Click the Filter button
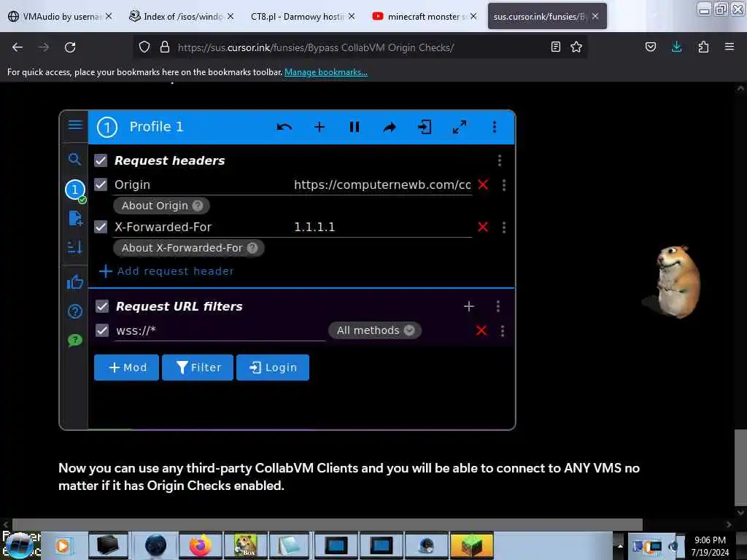 pos(198,367)
